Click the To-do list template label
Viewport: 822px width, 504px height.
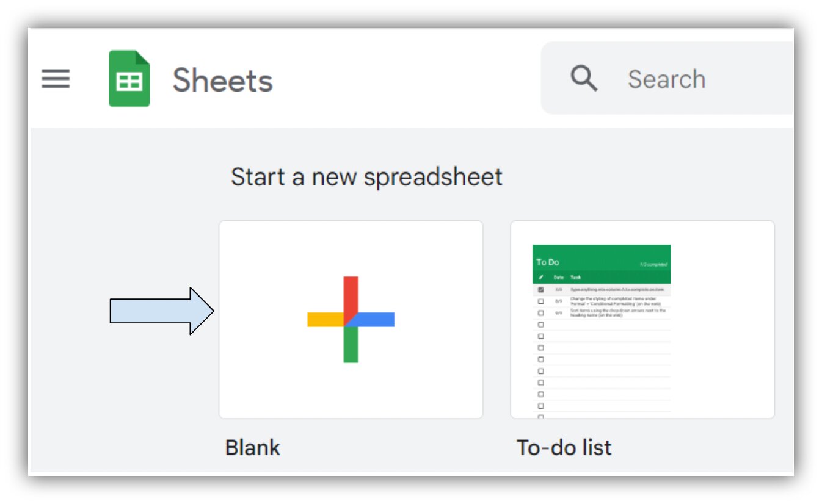[x=564, y=447]
